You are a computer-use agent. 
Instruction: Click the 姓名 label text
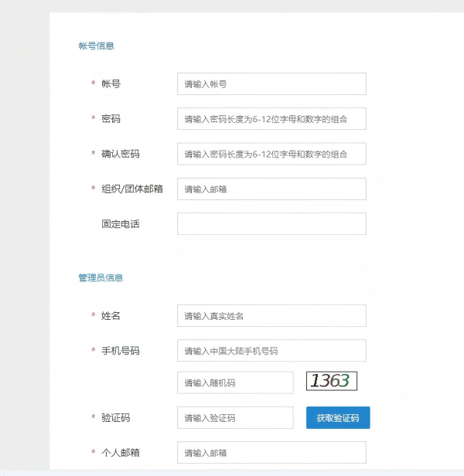pos(111,316)
